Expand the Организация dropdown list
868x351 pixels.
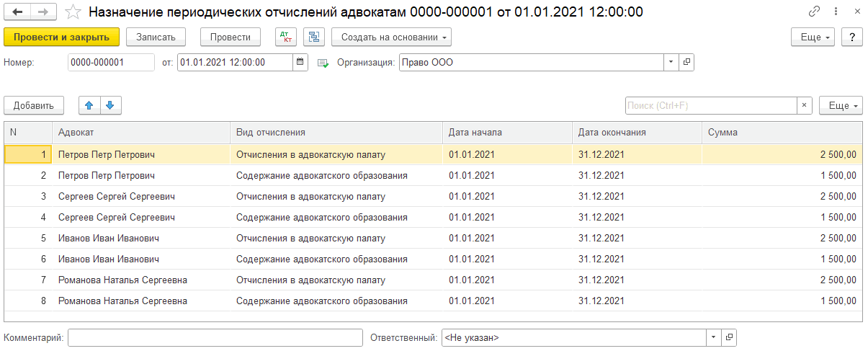pyautogui.click(x=671, y=63)
